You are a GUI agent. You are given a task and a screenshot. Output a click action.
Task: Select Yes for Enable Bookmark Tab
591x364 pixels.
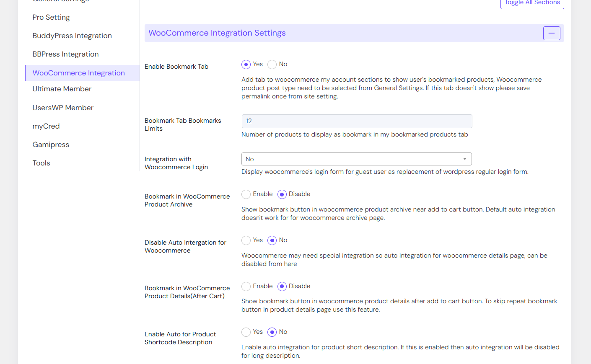pos(246,65)
